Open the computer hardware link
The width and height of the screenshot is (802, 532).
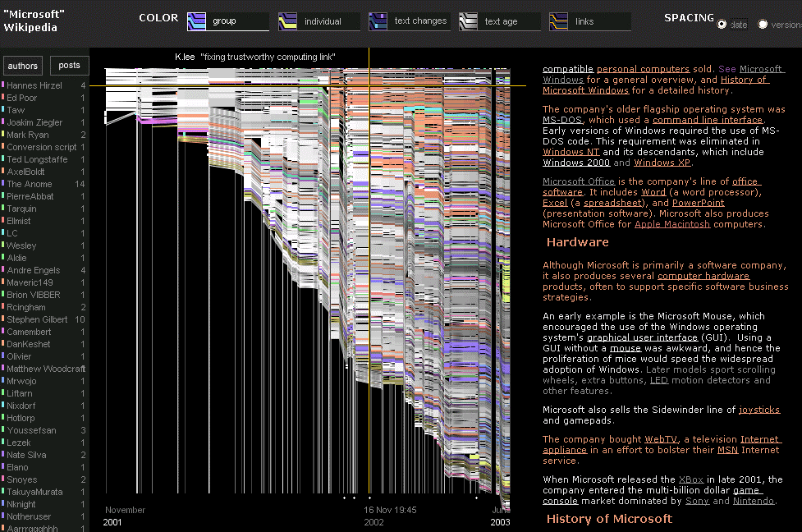pos(703,276)
